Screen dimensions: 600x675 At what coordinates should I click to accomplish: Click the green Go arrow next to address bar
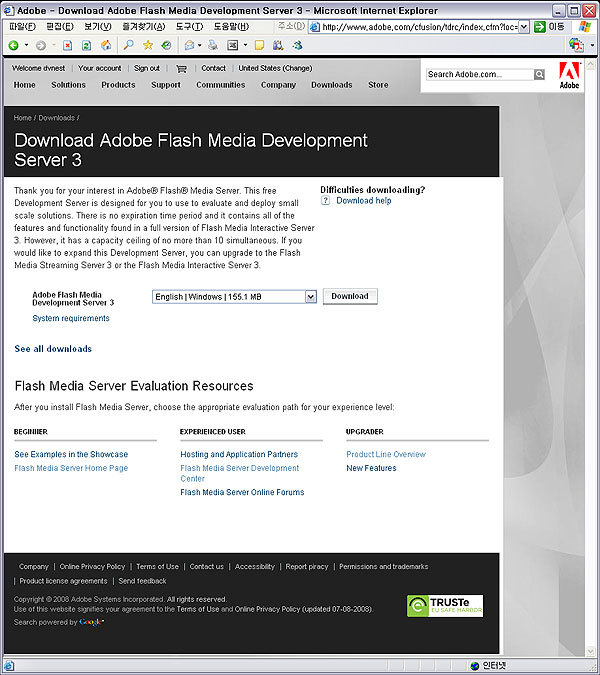click(x=539, y=27)
